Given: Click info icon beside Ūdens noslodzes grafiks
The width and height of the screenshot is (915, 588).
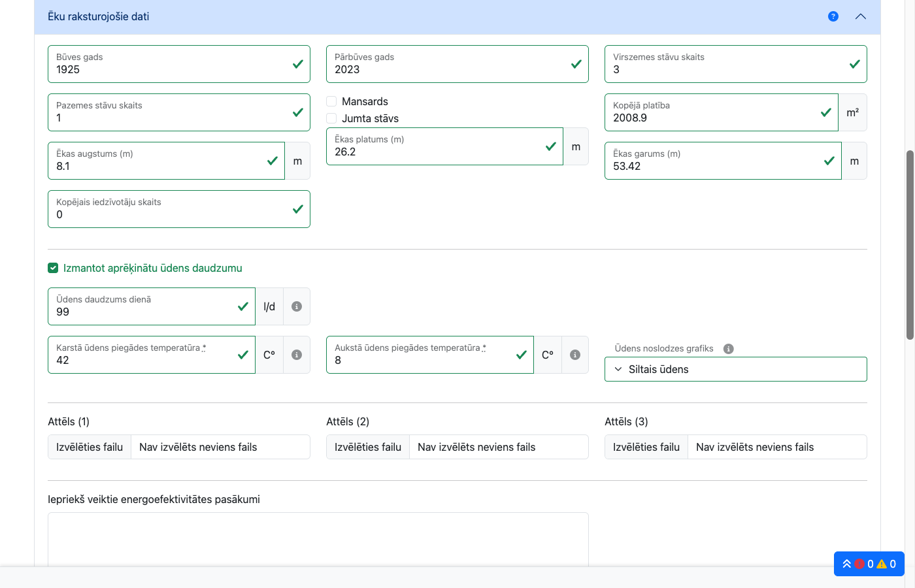Looking at the screenshot, I should 729,349.
